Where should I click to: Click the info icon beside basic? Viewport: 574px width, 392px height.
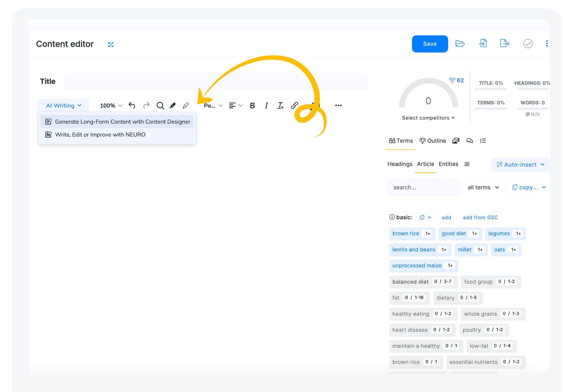(392, 217)
